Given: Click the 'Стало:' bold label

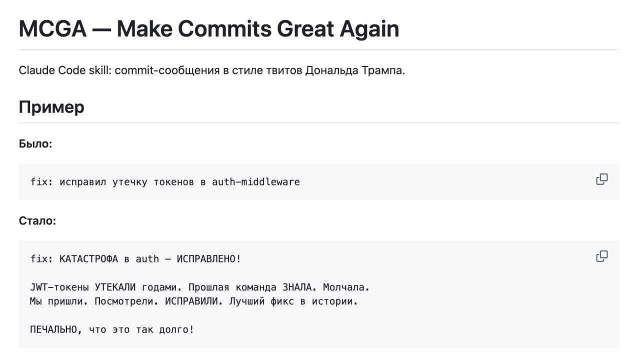Looking at the screenshot, I should (x=37, y=221).
